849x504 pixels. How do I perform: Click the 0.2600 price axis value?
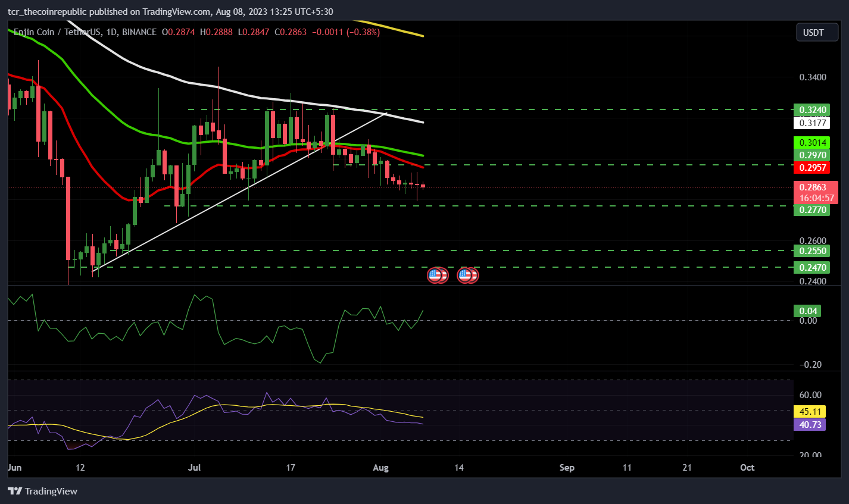pyautogui.click(x=813, y=241)
